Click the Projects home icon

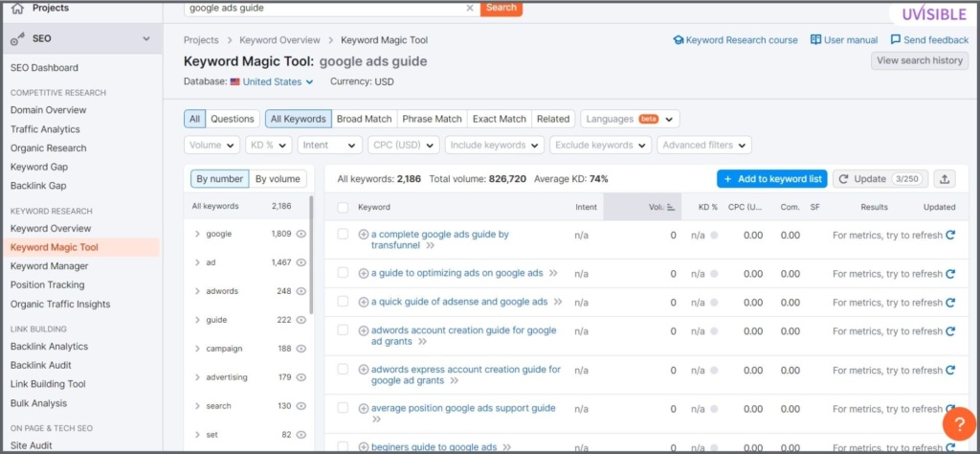(17, 8)
